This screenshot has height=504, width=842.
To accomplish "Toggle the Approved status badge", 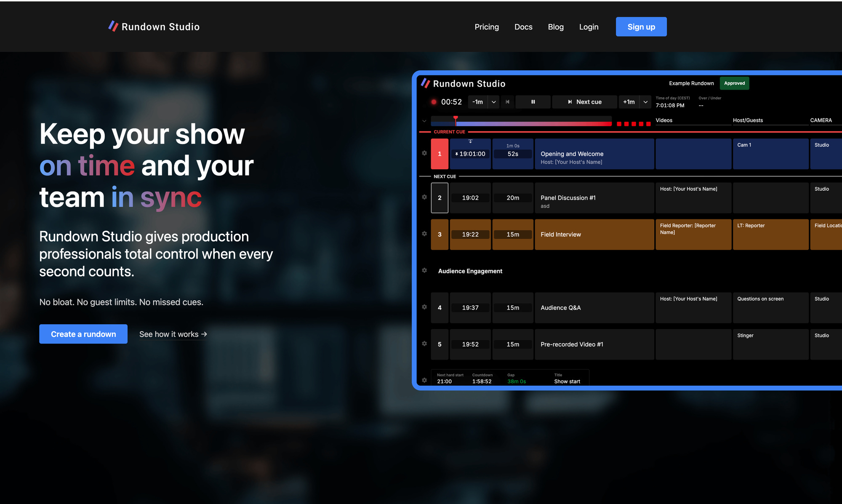I will point(734,83).
